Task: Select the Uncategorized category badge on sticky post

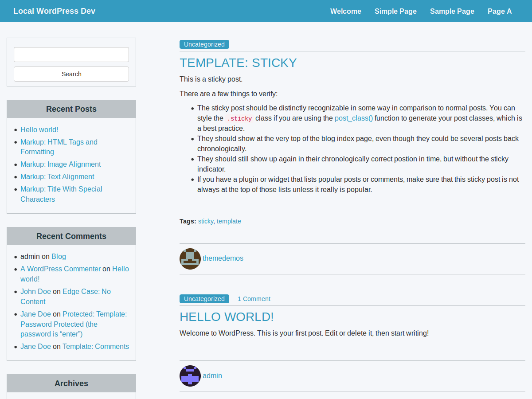Action: click(x=204, y=44)
